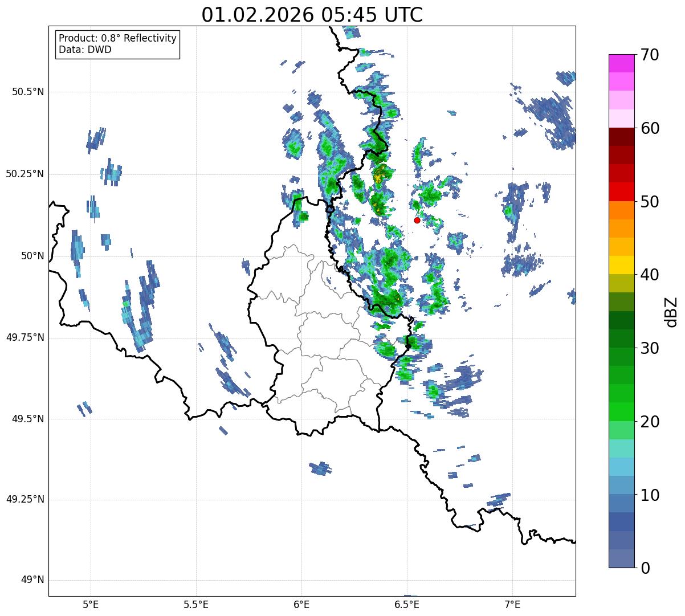This screenshot has width=685, height=616.
Task: Click the 50.25°N latitude label
Action: click(25, 174)
